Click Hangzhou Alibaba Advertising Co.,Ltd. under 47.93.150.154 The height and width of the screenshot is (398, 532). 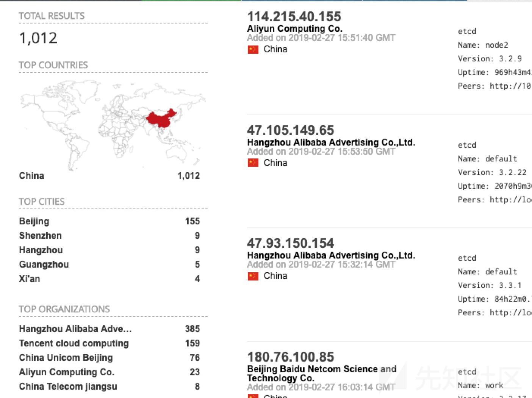pos(331,255)
